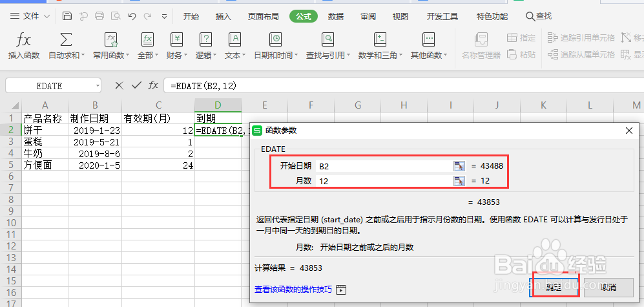Click cell containing 2020-1-5
The image size is (644, 307).
(95, 165)
